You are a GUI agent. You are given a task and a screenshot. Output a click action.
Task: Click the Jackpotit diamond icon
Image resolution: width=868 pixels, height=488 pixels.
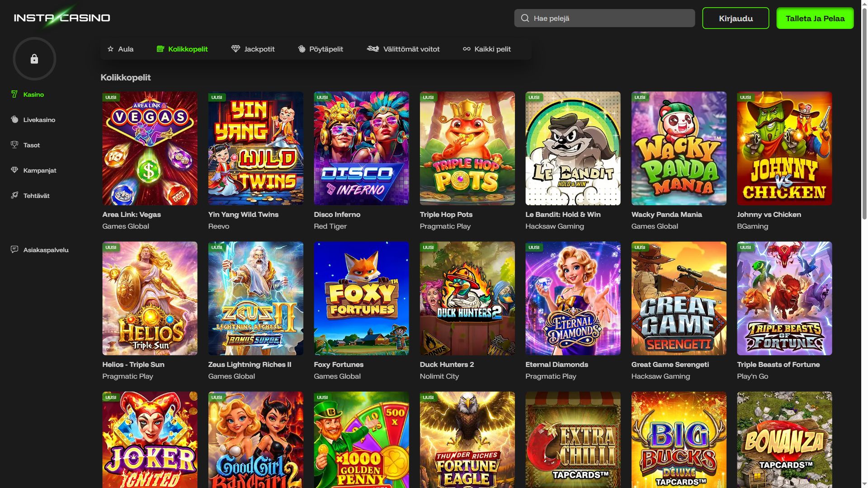236,49
